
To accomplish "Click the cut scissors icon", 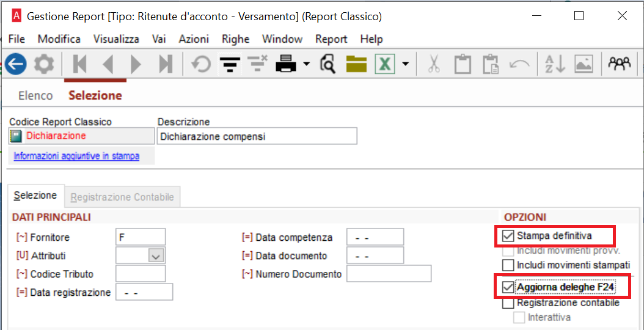I will (x=433, y=64).
